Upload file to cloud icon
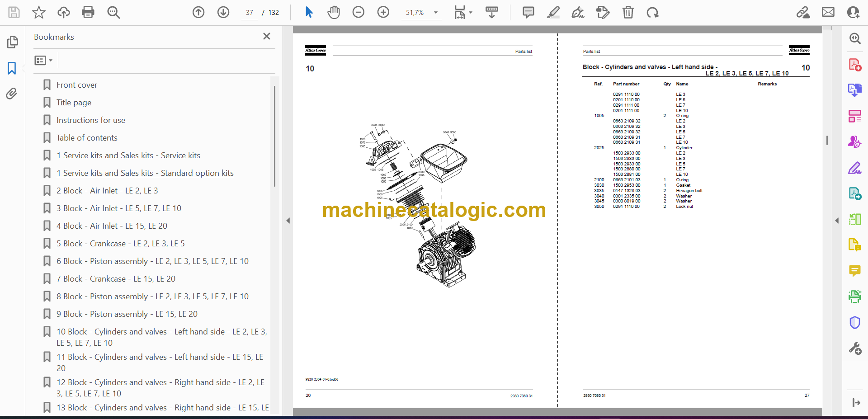 click(64, 12)
